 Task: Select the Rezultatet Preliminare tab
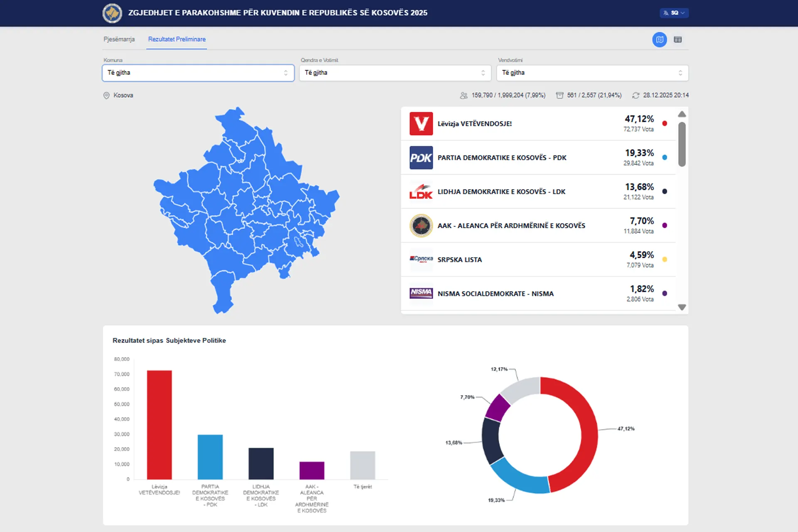[x=177, y=39]
